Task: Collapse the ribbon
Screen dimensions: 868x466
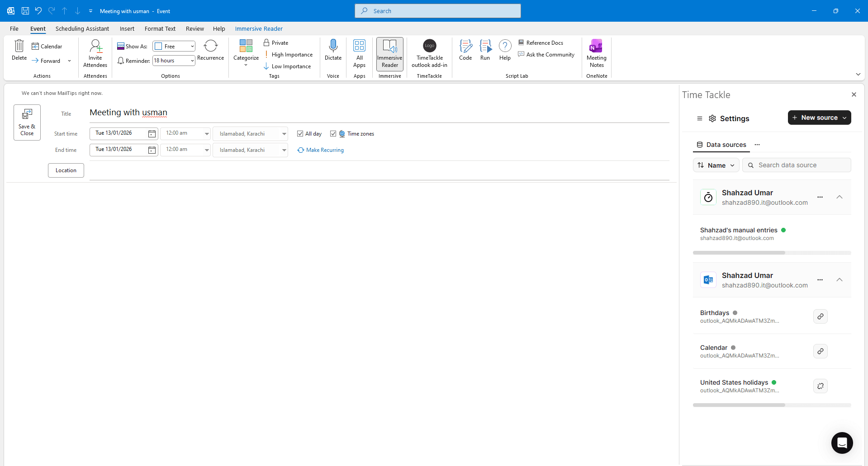Action: [x=858, y=74]
